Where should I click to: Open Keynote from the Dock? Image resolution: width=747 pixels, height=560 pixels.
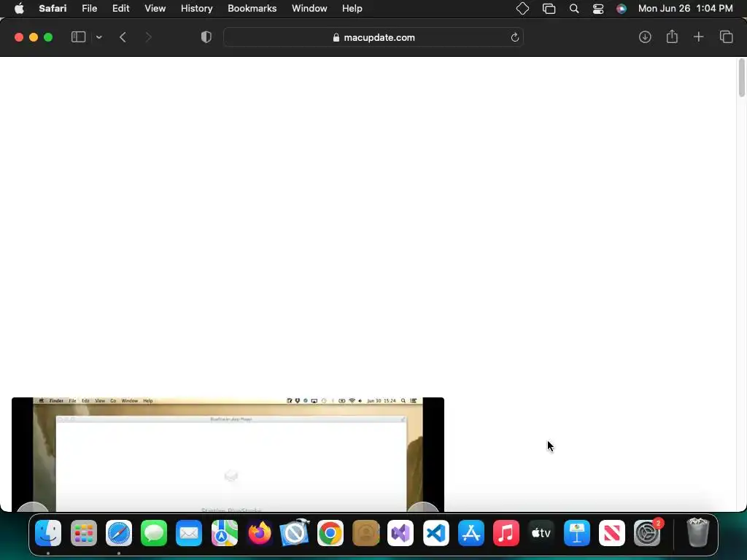pyautogui.click(x=576, y=533)
